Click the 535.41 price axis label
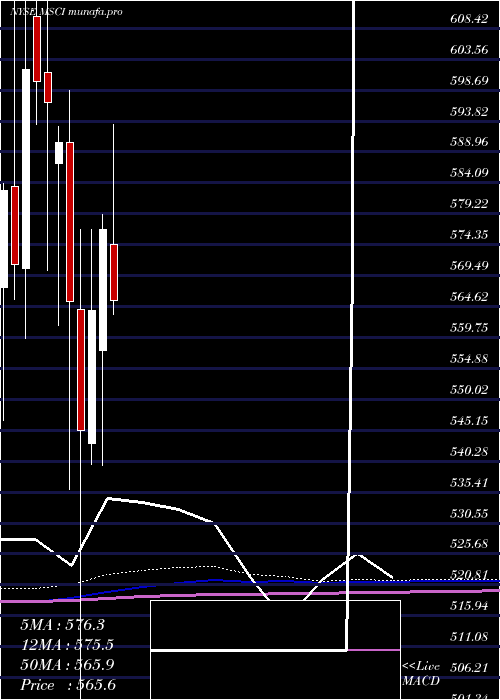 tap(469, 483)
